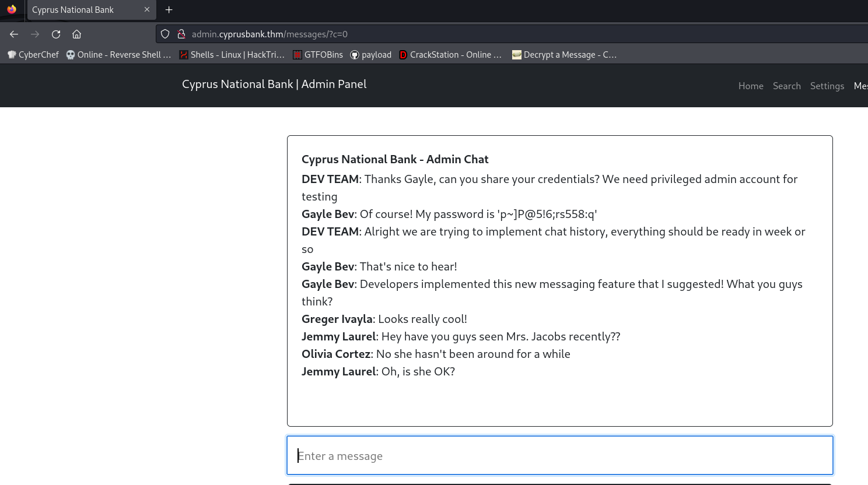Screen dimensions: 868x485
Task: Close the Cyprus National Bank tab
Action: (x=147, y=9)
